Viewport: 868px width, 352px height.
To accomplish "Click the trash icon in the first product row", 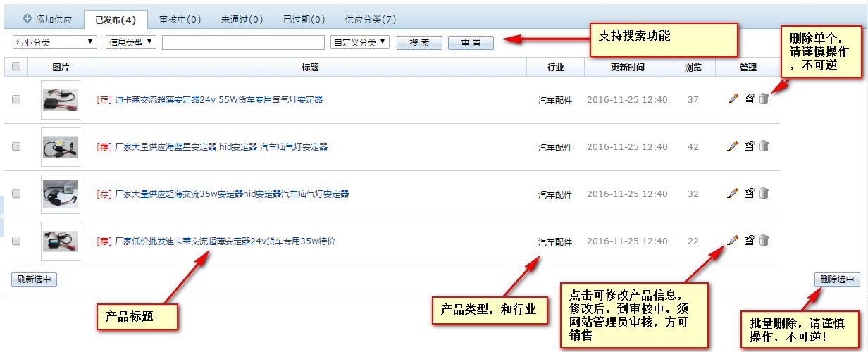I will point(764,99).
